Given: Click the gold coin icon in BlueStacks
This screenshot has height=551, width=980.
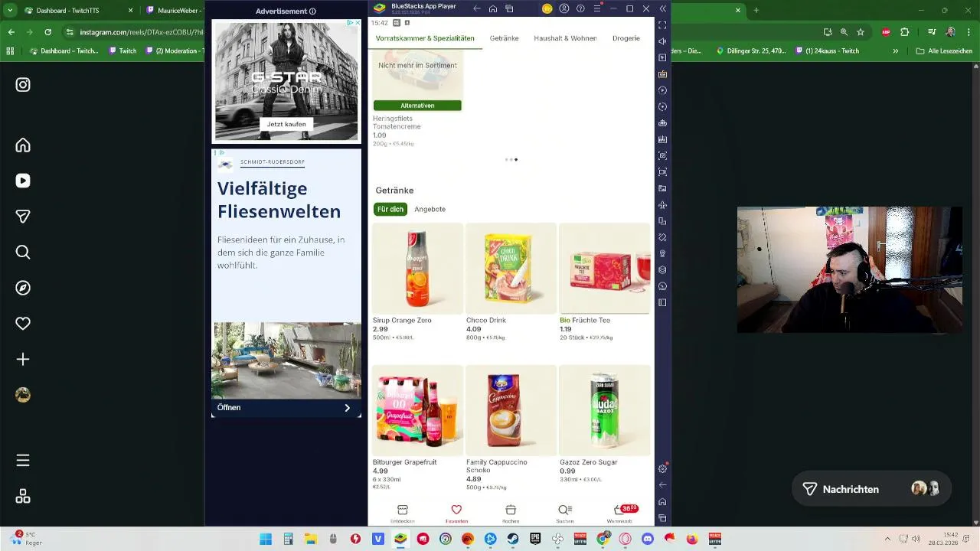Looking at the screenshot, I should pos(547,8).
